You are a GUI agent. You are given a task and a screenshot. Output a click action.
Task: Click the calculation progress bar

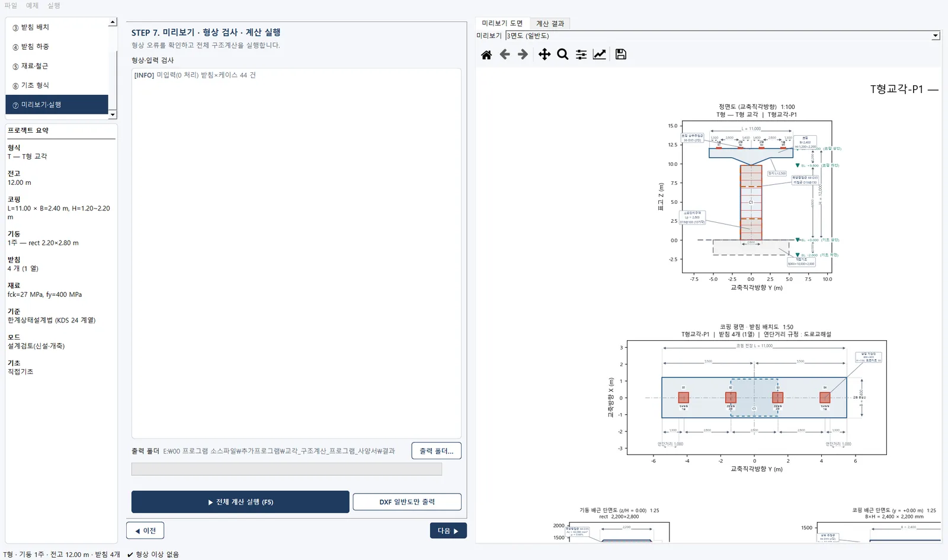click(x=287, y=469)
